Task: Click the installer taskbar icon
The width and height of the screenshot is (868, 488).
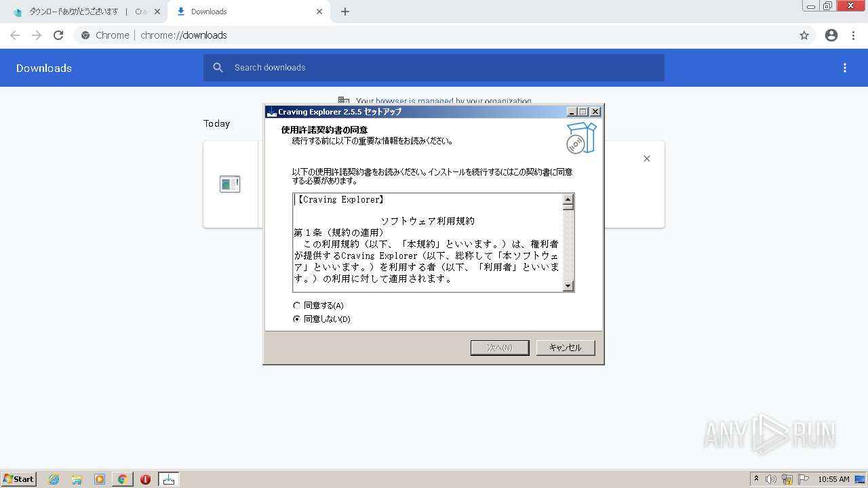Action: click(x=169, y=479)
